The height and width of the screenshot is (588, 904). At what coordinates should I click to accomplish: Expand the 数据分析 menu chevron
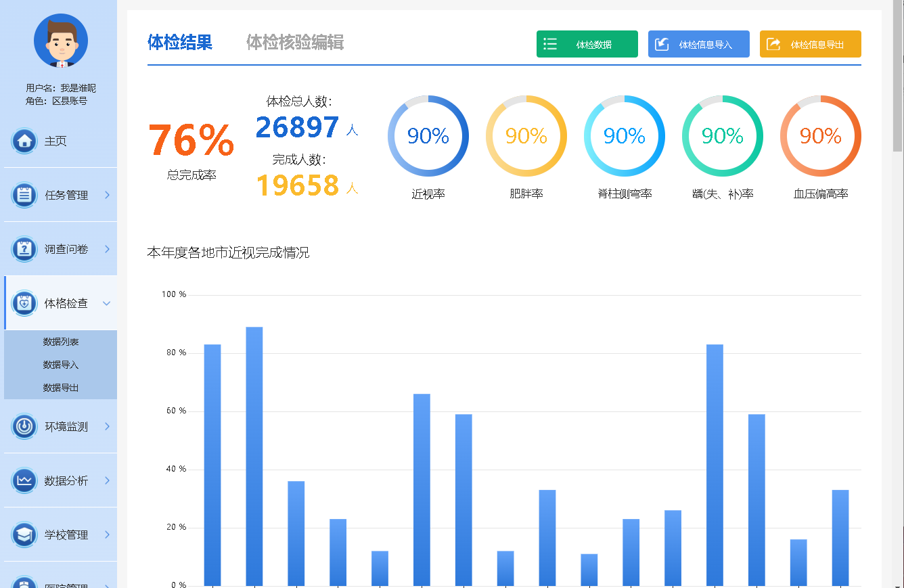107,480
